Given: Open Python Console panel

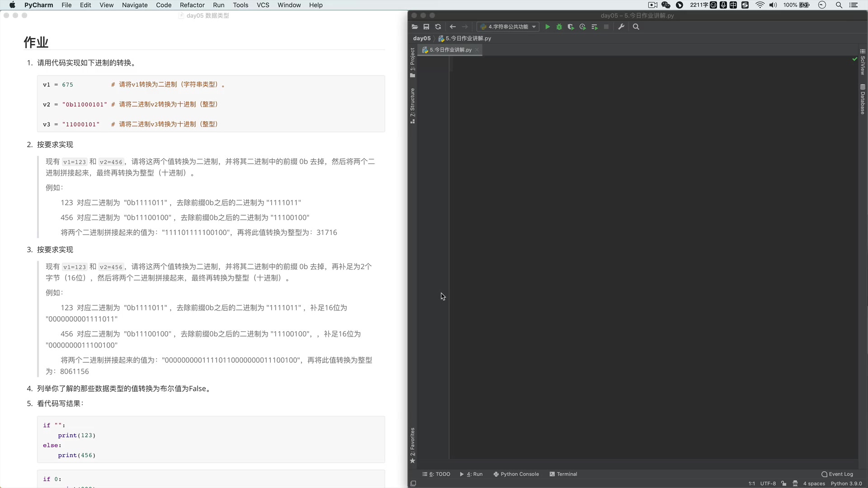Looking at the screenshot, I should pos(516,474).
